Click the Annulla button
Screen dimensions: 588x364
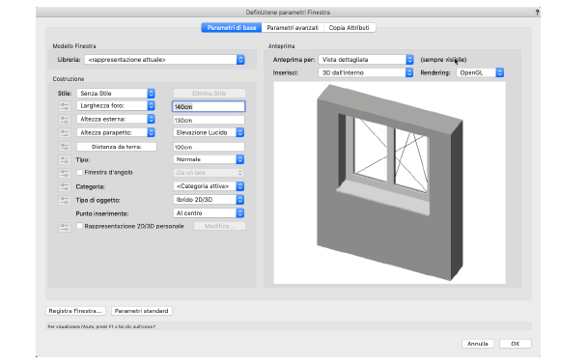(478, 344)
